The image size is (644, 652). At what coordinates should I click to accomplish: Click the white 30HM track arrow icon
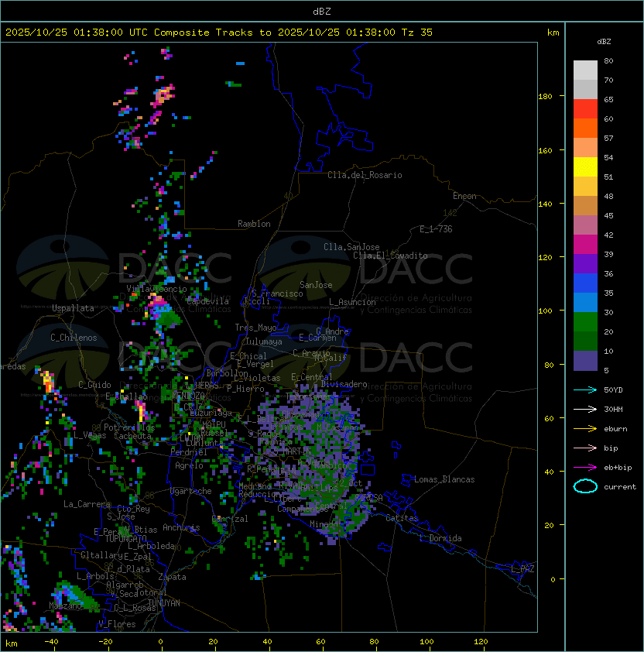coord(585,410)
